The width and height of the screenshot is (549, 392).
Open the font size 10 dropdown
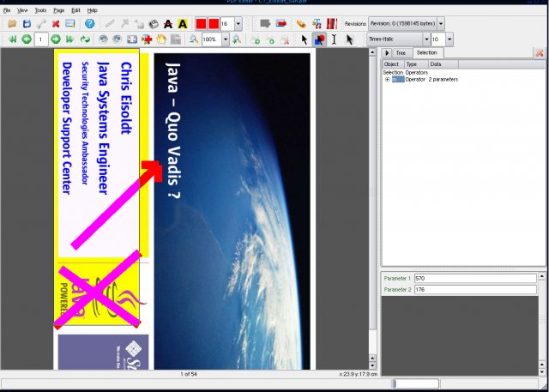pyautogui.click(x=449, y=39)
